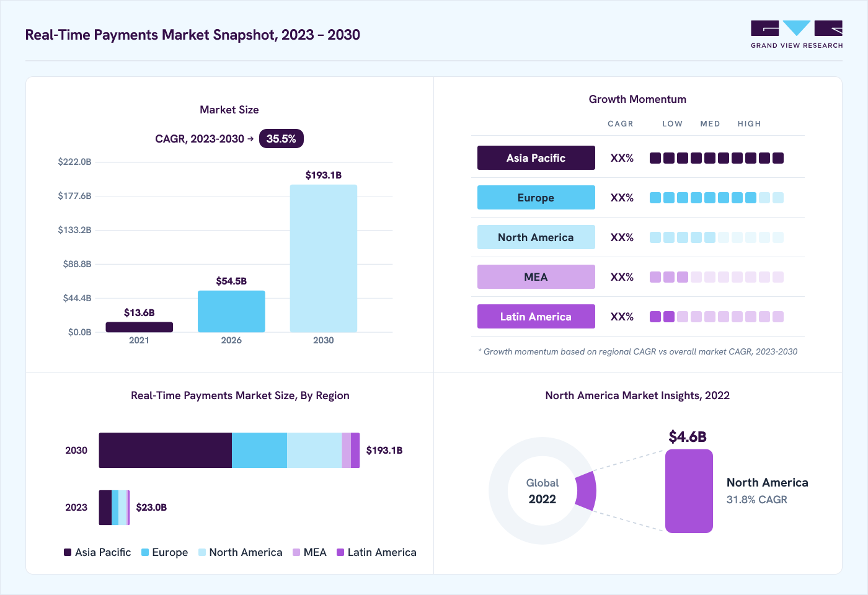
Task: Click the MEA legend swatch
Action: pyautogui.click(x=296, y=552)
